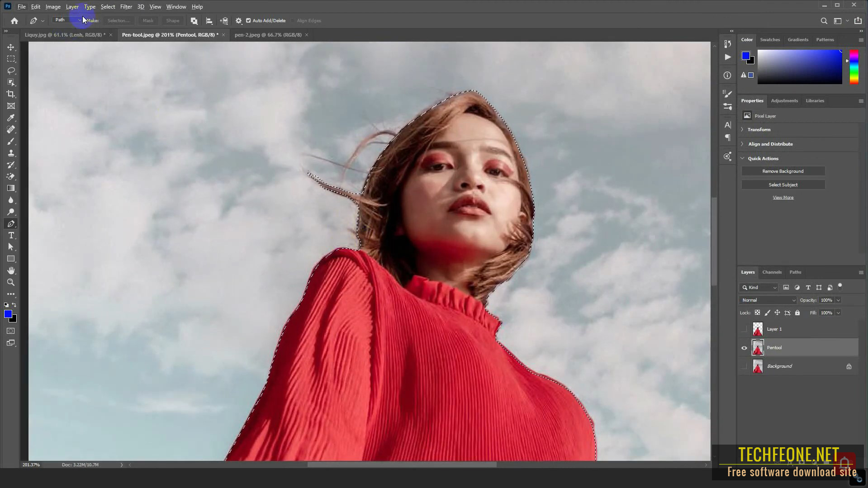868x488 pixels.
Task: Select the Lasso tool
Action: 11,71
